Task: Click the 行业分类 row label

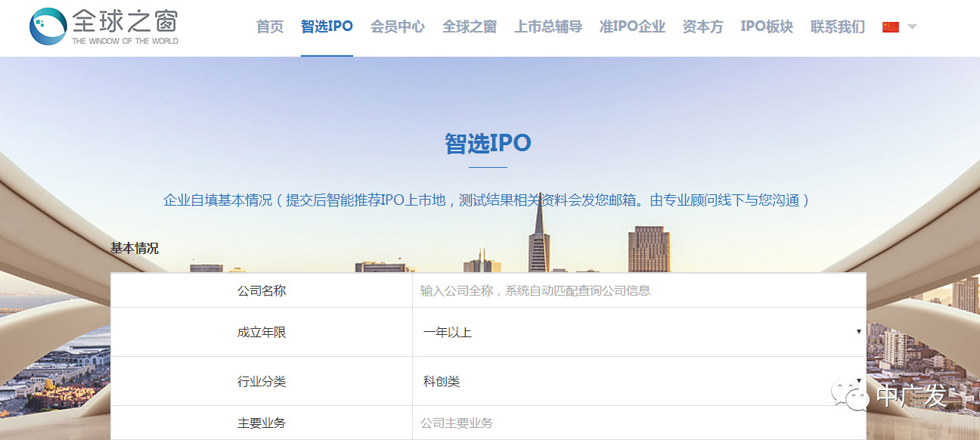Action: (262, 381)
